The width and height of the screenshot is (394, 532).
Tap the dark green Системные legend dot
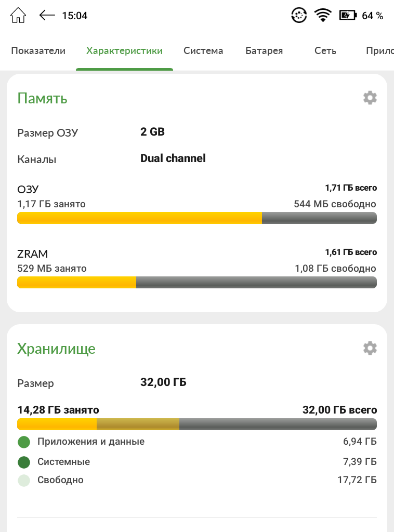24,462
